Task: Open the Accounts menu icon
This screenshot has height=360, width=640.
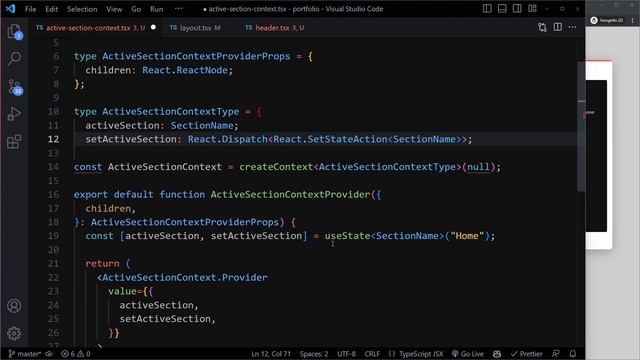Action: point(14,306)
